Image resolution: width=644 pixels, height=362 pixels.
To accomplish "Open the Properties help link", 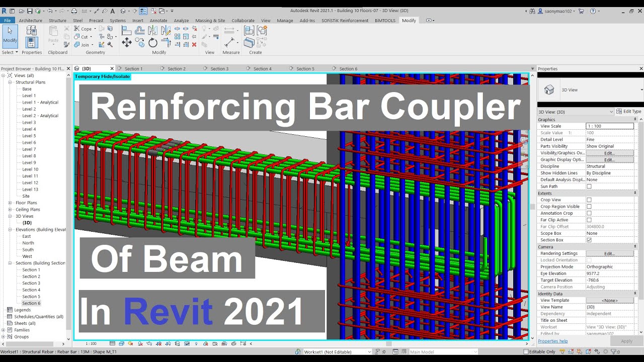I will tap(552, 341).
